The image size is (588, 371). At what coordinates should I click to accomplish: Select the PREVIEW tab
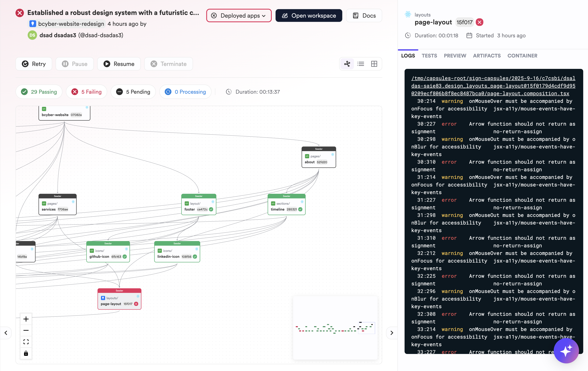(x=455, y=56)
